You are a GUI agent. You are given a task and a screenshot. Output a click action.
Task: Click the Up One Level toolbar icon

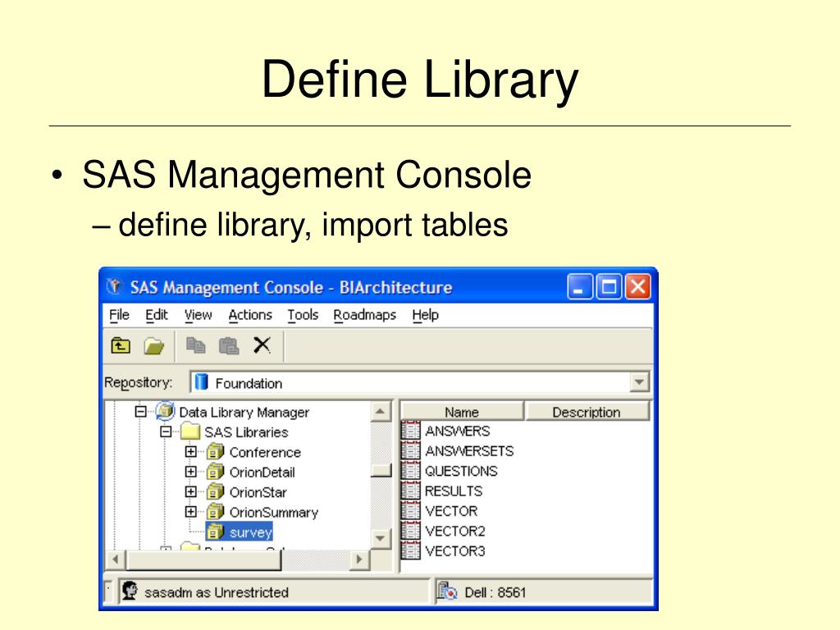tap(121, 345)
